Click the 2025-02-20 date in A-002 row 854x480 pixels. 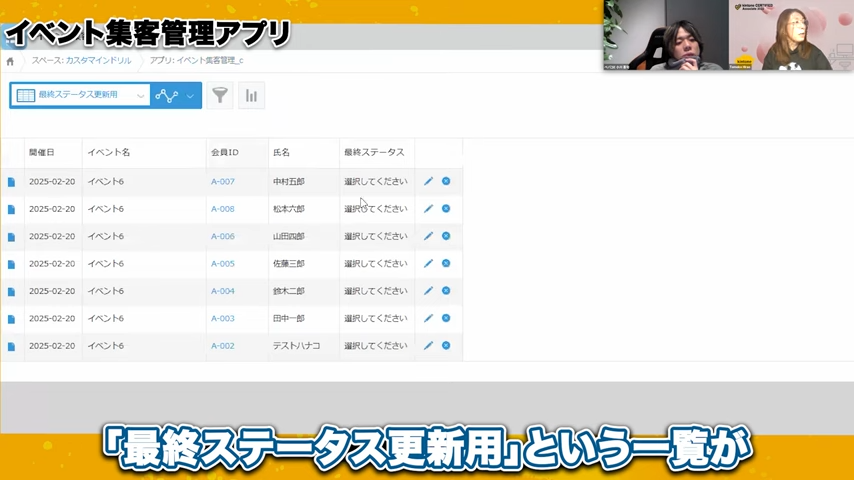pyautogui.click(x=52, y=345)
